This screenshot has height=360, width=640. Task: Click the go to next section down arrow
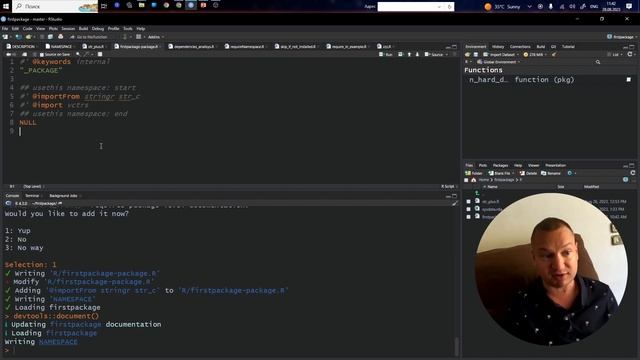pyautogui.click(x=417, y=54)
